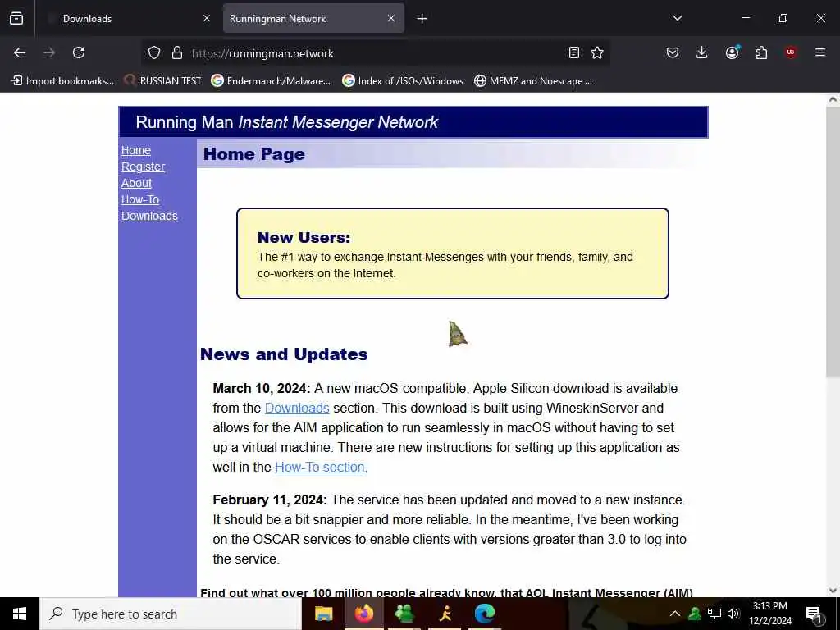Follow the How-To section link
This screenshot has height=630, width=840.
(x=320, y=467)
